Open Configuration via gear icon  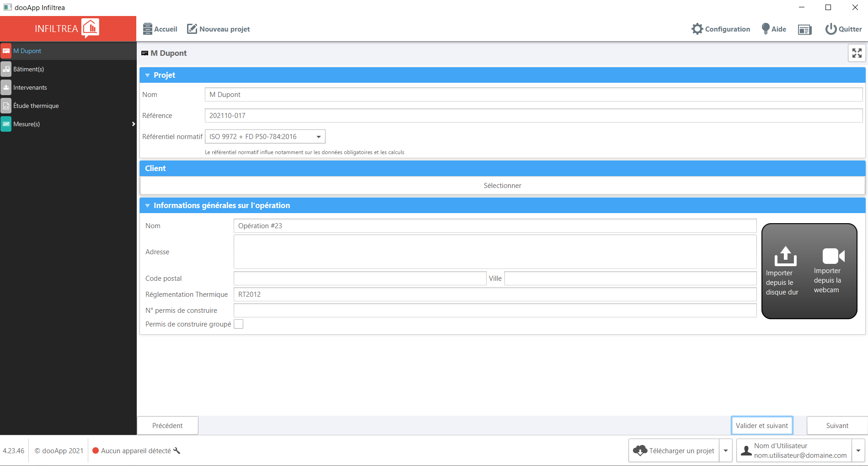[697, 29]
